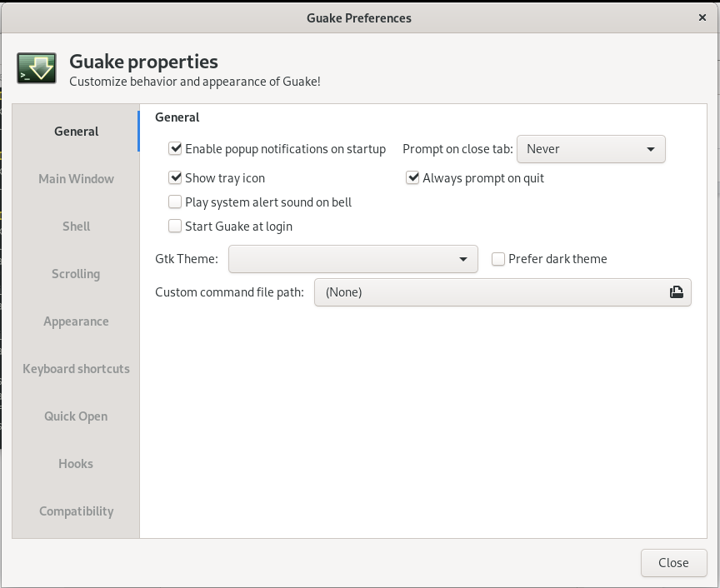Click the file browse icon for custom command
This screenshot has width=720, height=588.
pyautogui.click(x=676, y=292)
